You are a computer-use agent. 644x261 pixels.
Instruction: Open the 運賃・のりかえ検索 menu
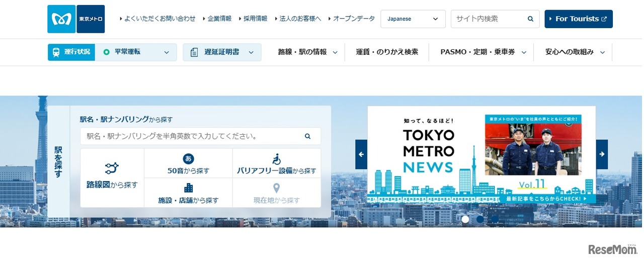click(x=387, y=52)
